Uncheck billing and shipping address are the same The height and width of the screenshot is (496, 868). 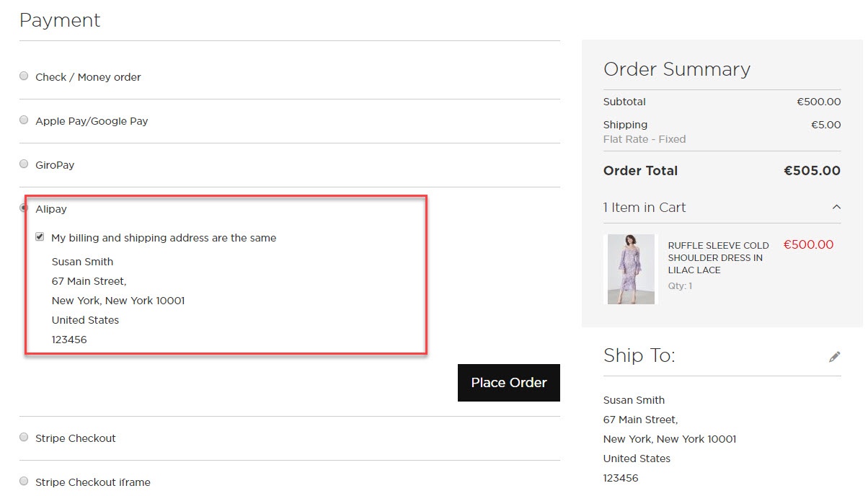pyautogui.click(x=40, y=236)
